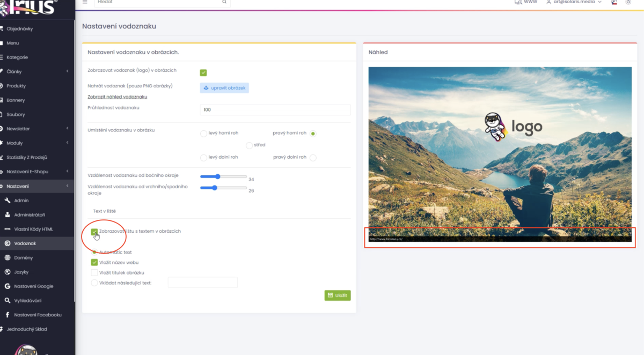Select Vkládat následující text radio button
Screen dimensions: 644x355
point(94,283)
